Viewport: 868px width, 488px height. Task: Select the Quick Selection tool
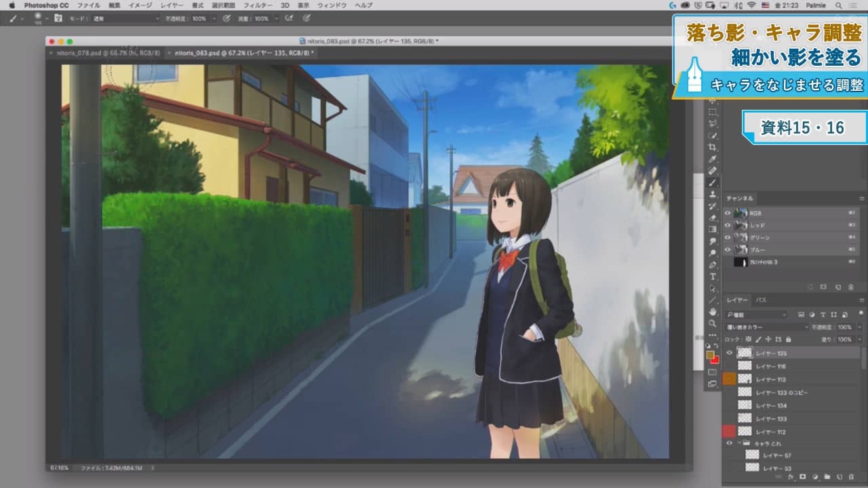pos(713,136)
